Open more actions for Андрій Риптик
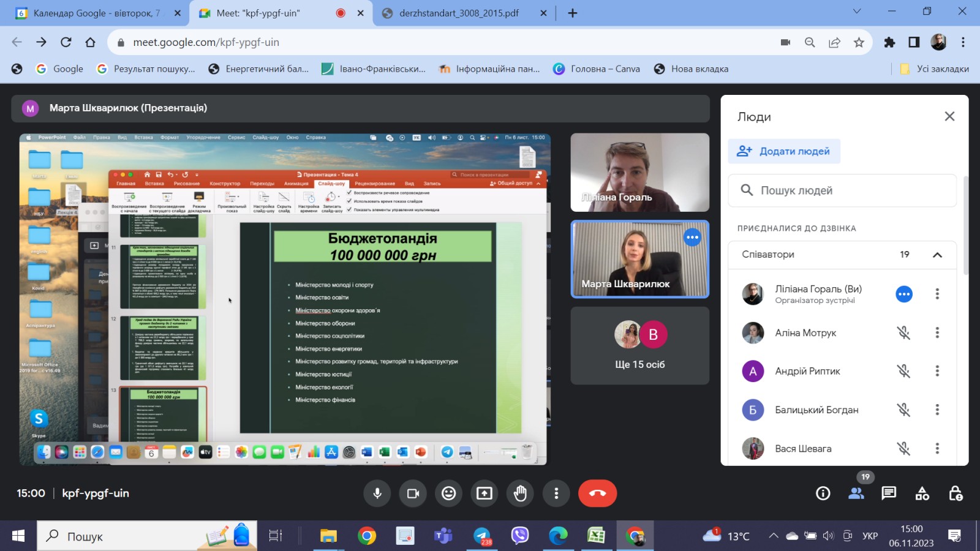The height and width of the screenshot is (551, 980). click(x=937, y=371)
